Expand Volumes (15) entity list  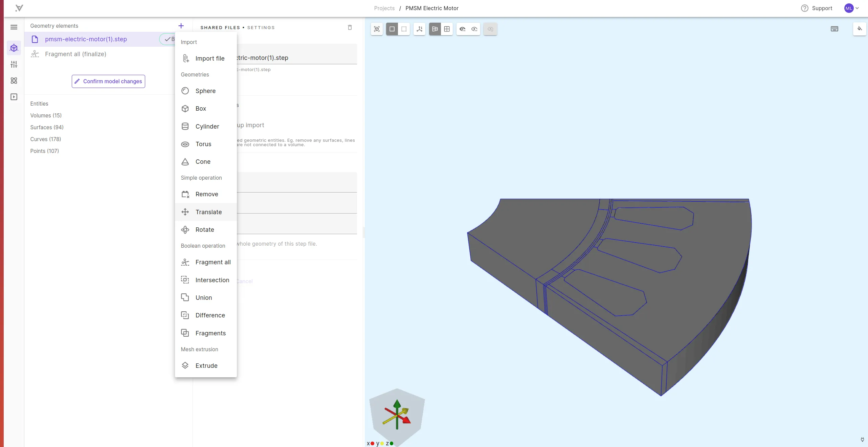pyautogui.click(x=46, y=115)
